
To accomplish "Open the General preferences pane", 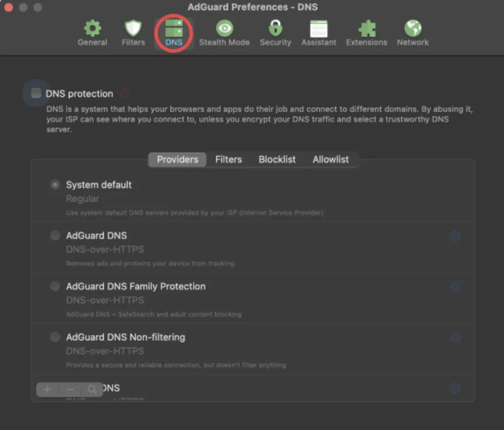I will click(x=92, y=32).
